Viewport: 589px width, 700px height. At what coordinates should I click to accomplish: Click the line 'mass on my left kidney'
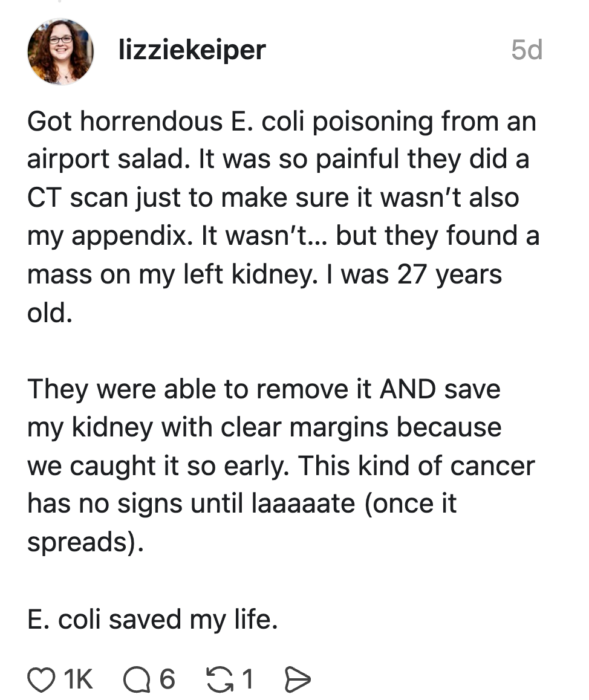264,274
